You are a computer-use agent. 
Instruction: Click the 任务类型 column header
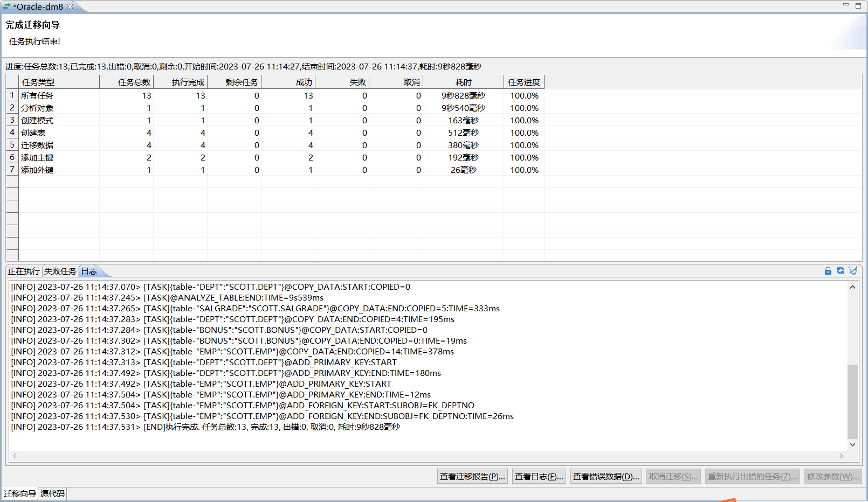coord(59,82)
